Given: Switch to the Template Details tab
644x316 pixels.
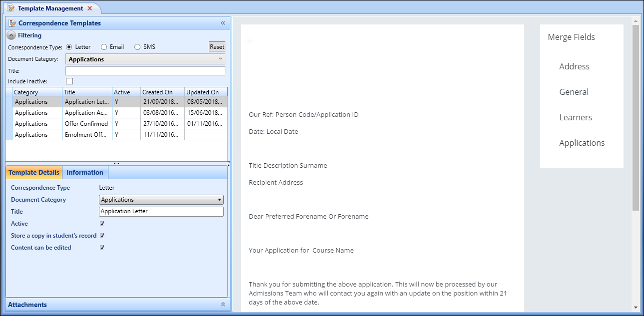Looking at the screenshot, I should (x=34, y=172).
